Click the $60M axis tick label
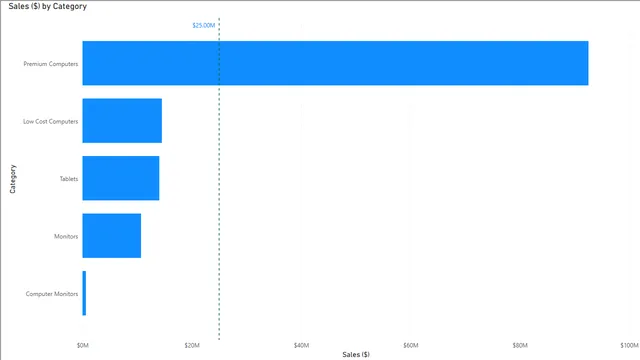 [411, 345]
